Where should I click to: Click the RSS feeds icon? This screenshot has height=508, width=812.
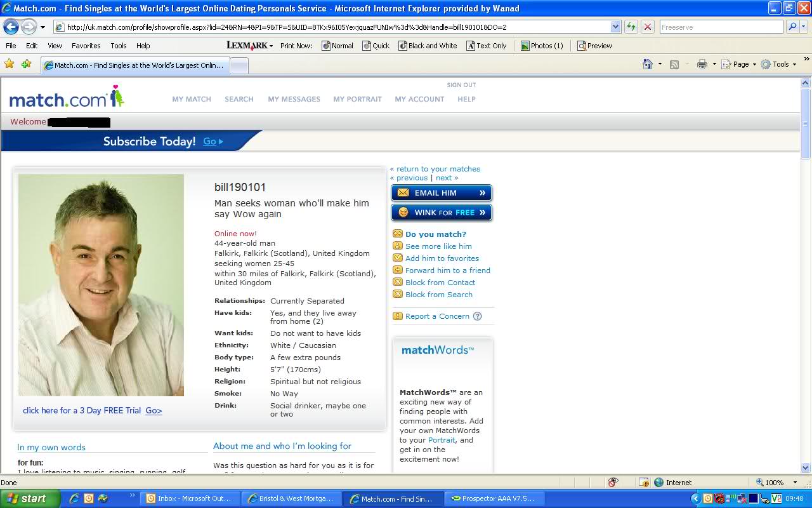point(674,64)
